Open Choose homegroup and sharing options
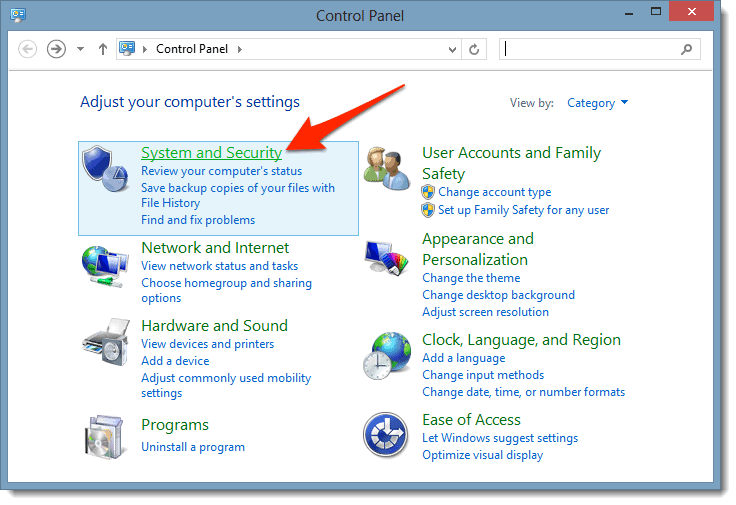The height and width of the screenshot is (505, 736). [x=226, y=290]
